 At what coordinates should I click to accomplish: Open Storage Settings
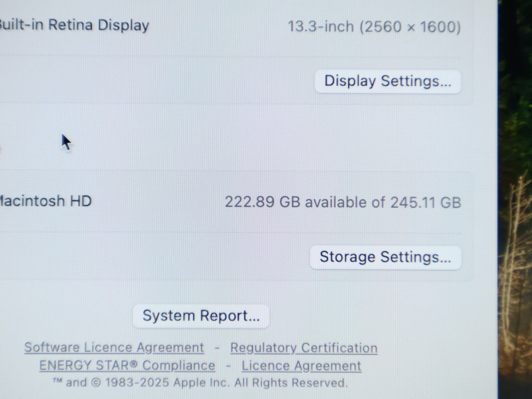(385, 257)
